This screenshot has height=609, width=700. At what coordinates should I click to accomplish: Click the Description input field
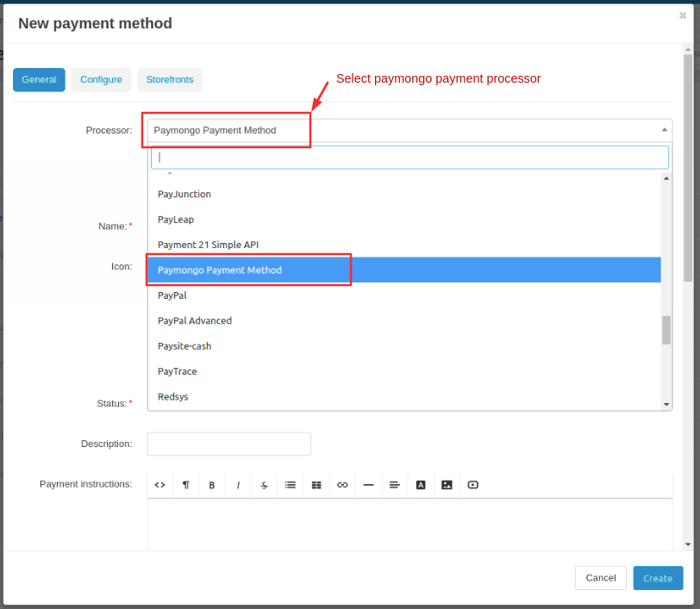pos(229,444)
